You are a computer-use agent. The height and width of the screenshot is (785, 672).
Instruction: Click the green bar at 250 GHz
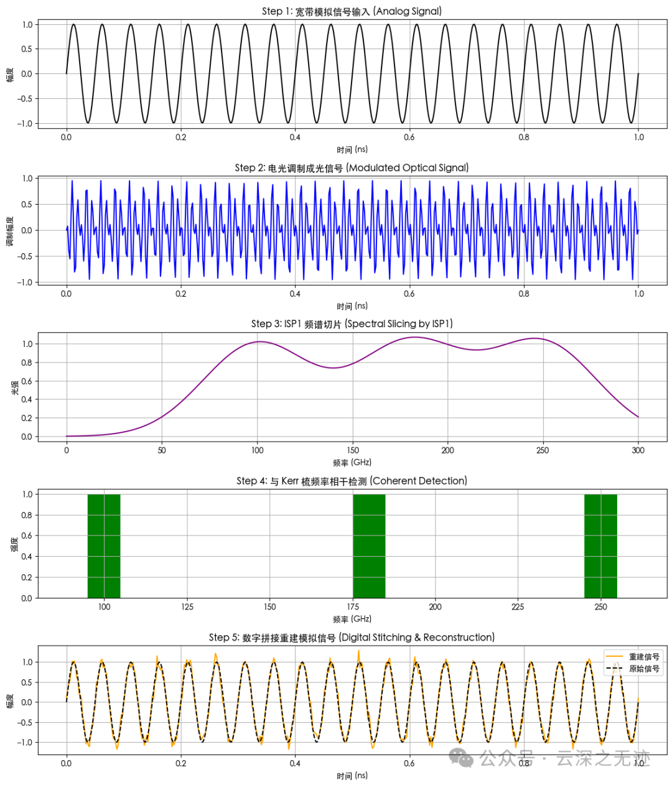pyautogui.click(x=600, y=546)
